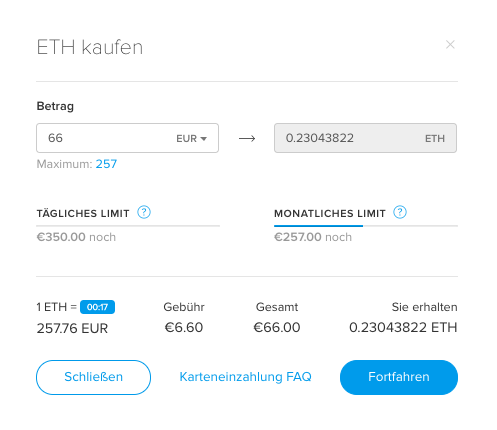
Task: Click the monthly limit blue progress bar
Action: point(318,226)
